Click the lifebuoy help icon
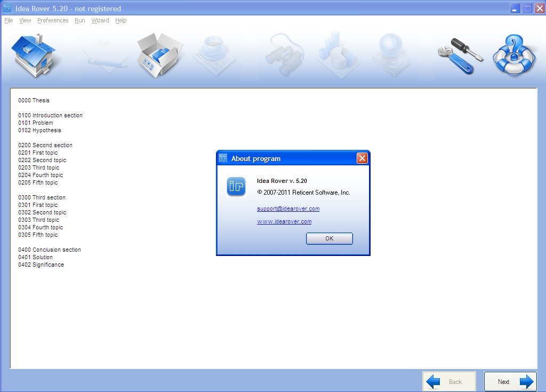Screen dimensions: 546x392 [514, 55]
